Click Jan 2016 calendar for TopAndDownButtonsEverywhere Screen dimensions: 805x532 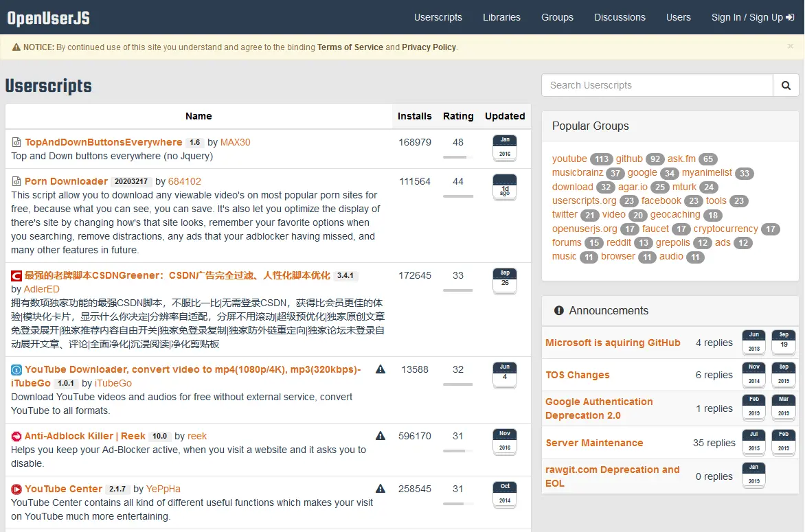click(505, 148)
